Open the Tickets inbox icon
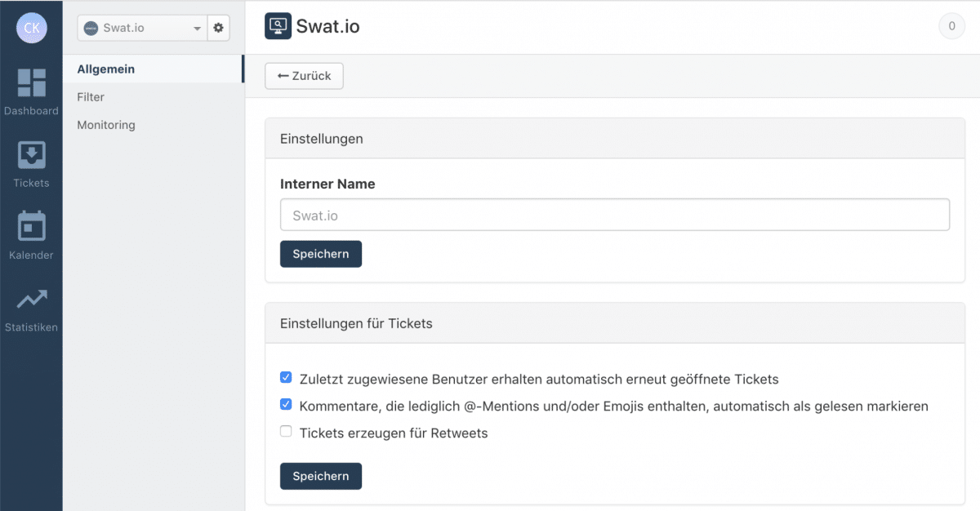980x511 pixels. pyautogui.click(x=31, y=155)
